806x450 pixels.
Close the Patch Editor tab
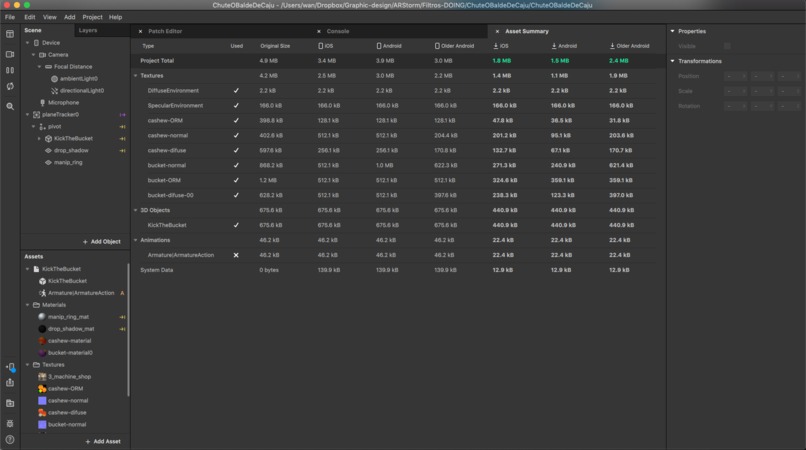[140, 31]
